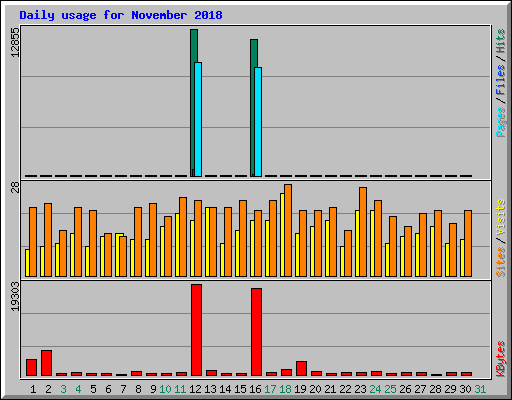Click day 27 on the x-axis

tap(420, 389)
